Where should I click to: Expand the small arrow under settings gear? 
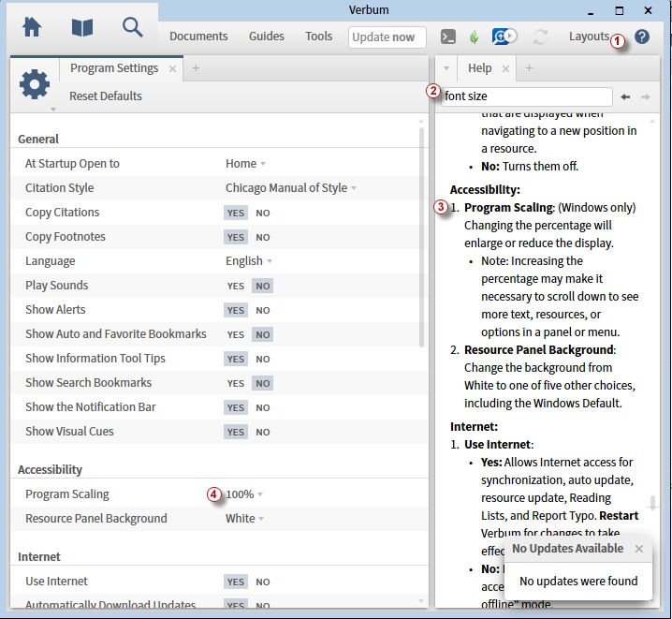coord(53,110)
